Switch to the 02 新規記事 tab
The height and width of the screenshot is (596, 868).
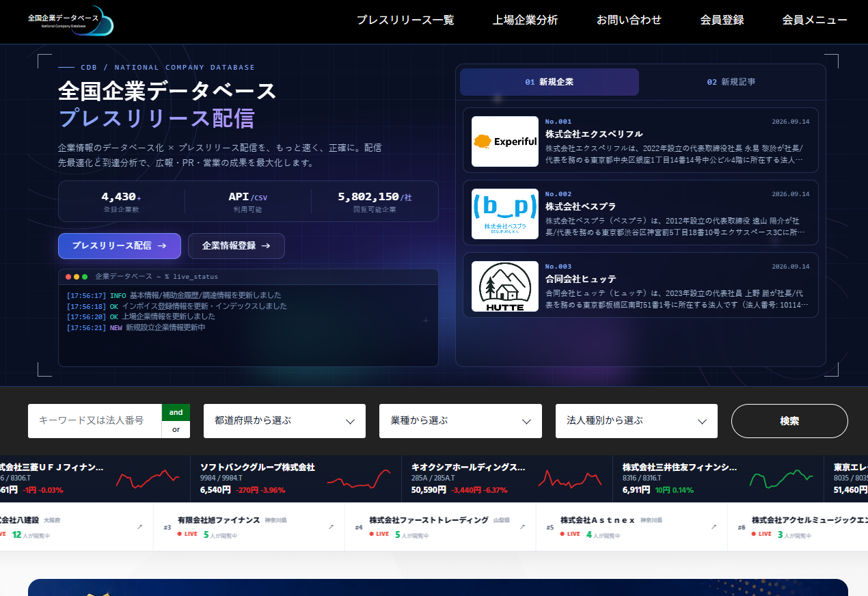(731, 82)
